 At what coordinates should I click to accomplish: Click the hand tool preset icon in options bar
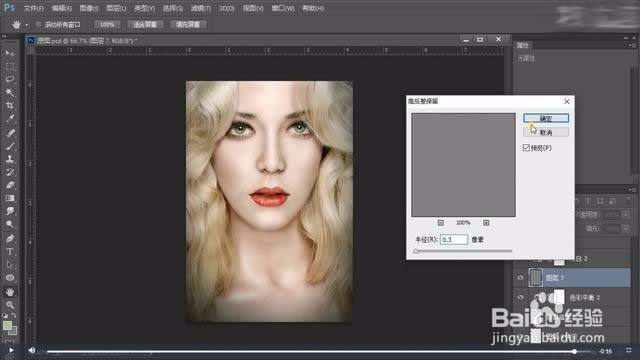tap(16, 25)
